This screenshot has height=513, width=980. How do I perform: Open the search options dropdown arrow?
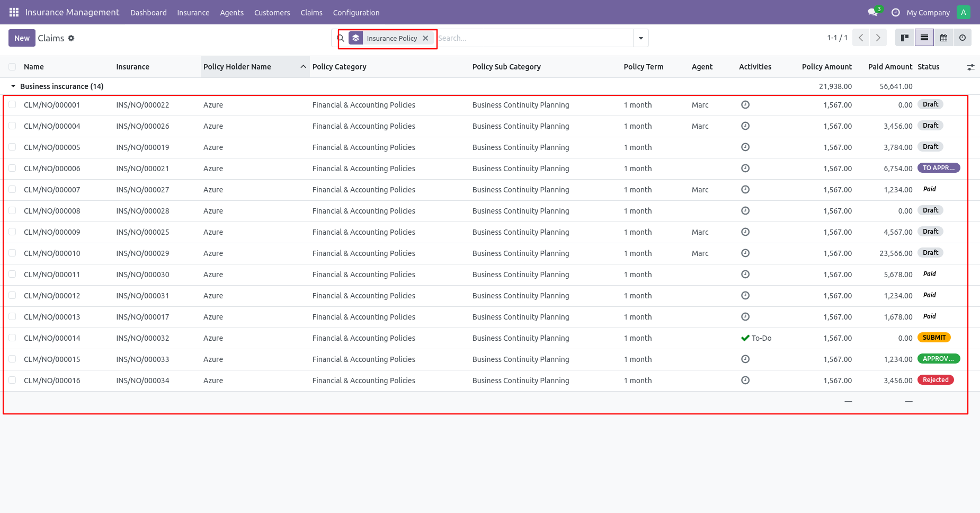tap(641, 38)
